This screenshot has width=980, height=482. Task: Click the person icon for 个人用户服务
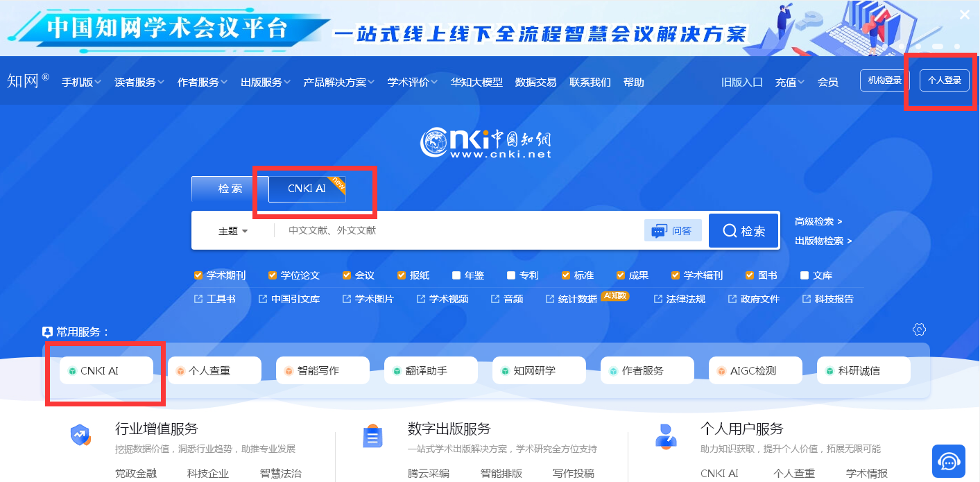point(666,436)
